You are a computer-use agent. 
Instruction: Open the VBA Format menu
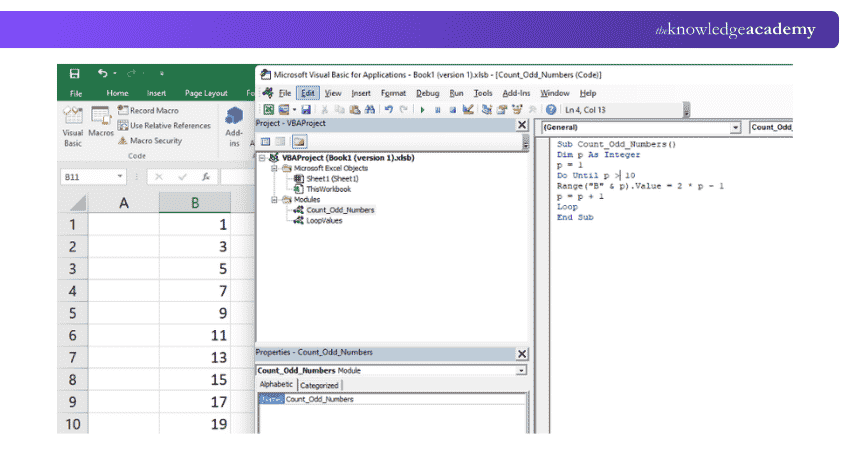coord(393,93)
